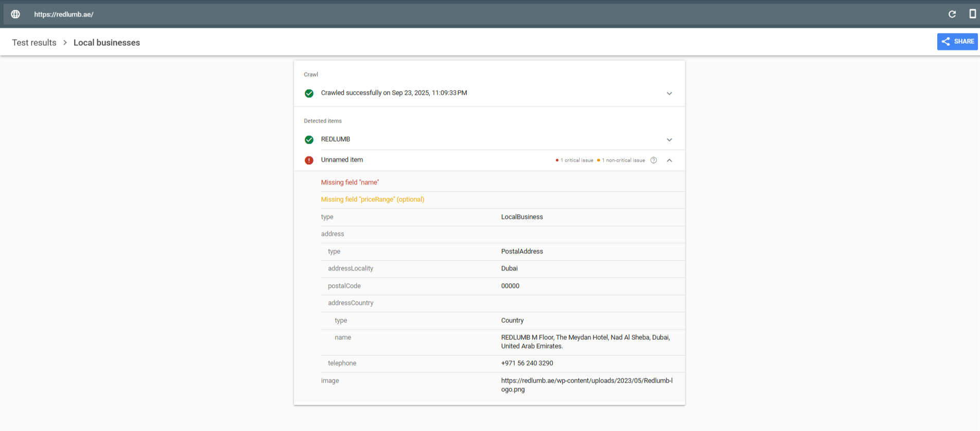Click the postalCode label

click(x=344, y=286)
